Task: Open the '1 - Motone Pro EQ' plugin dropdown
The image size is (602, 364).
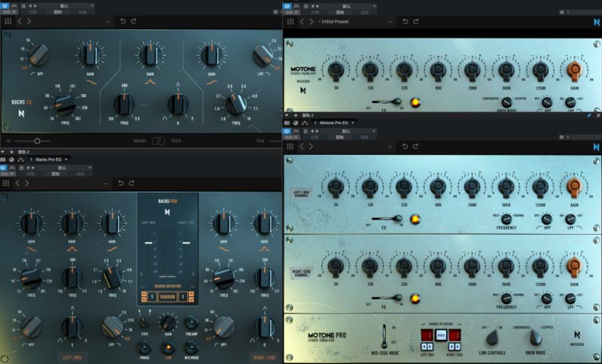Action: coord(331,122)
